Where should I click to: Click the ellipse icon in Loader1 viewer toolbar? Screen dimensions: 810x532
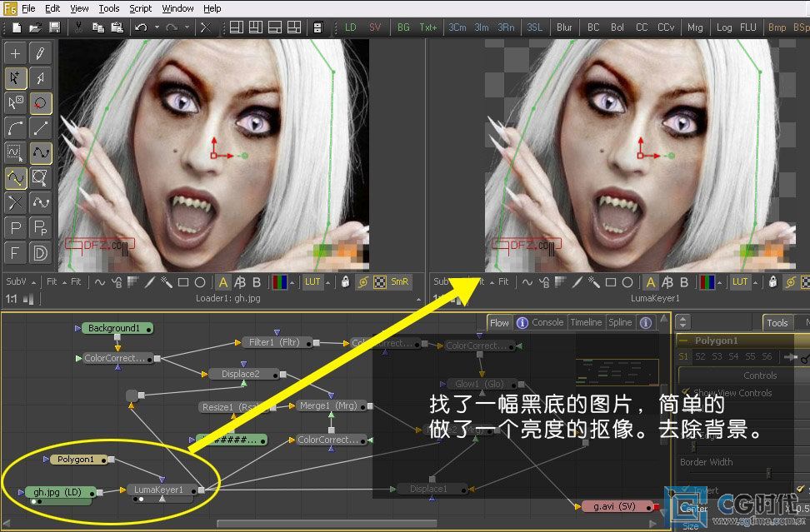coord(200,282)
